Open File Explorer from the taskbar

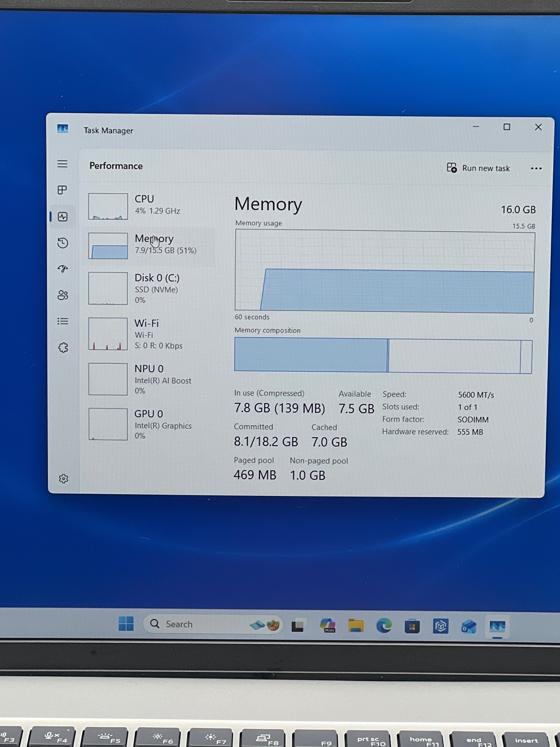point(356,626)
